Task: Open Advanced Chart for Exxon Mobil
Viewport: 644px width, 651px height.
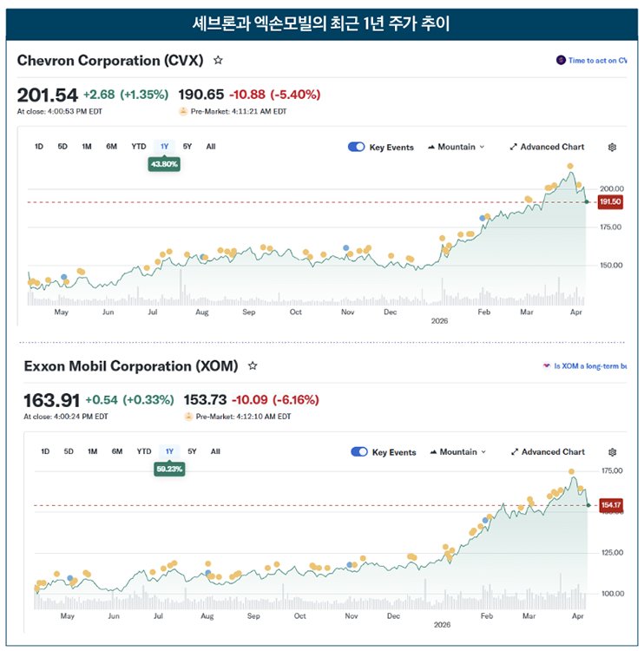Action: point(547,452)
